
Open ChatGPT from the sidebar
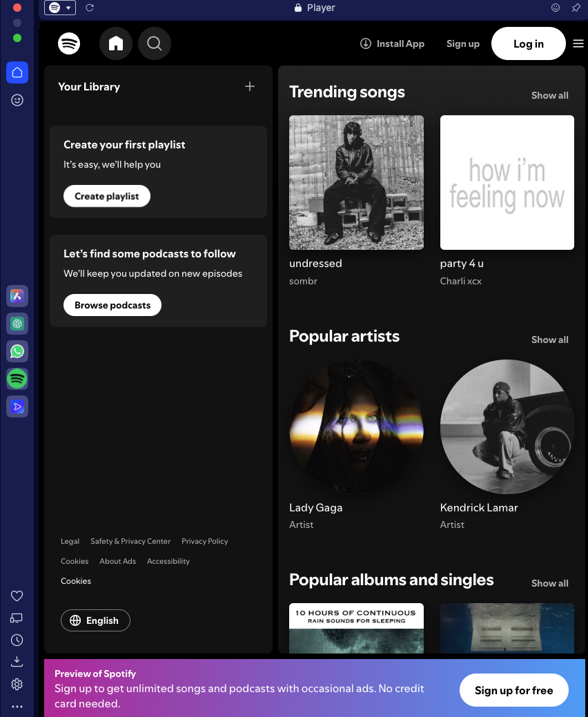point(17,324)
